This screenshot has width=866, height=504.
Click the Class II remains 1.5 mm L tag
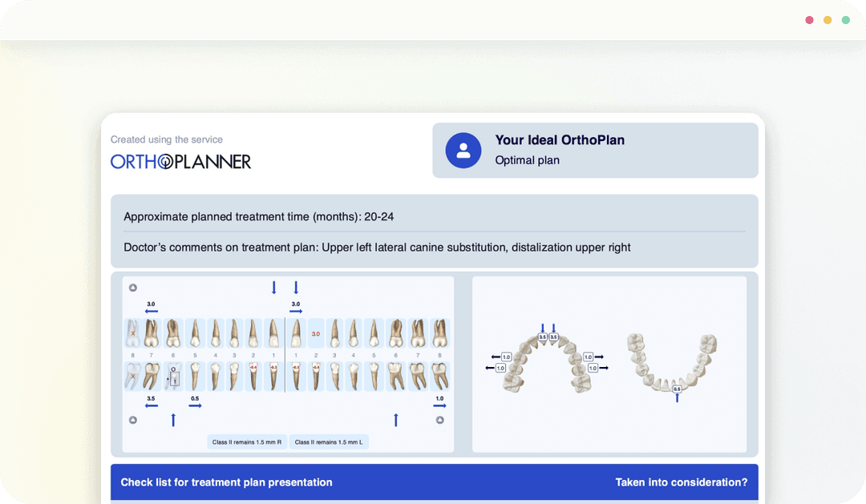coord(329,442)
